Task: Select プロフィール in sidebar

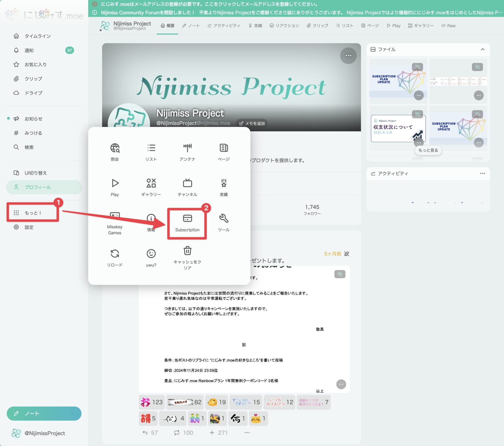Action: [x=44, y=187]
